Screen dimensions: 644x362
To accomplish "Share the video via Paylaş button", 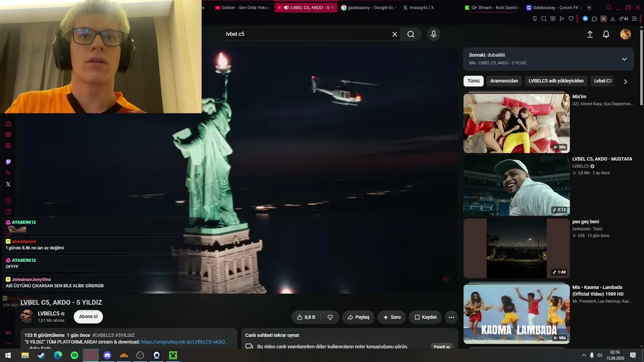I will coord(359,317).
